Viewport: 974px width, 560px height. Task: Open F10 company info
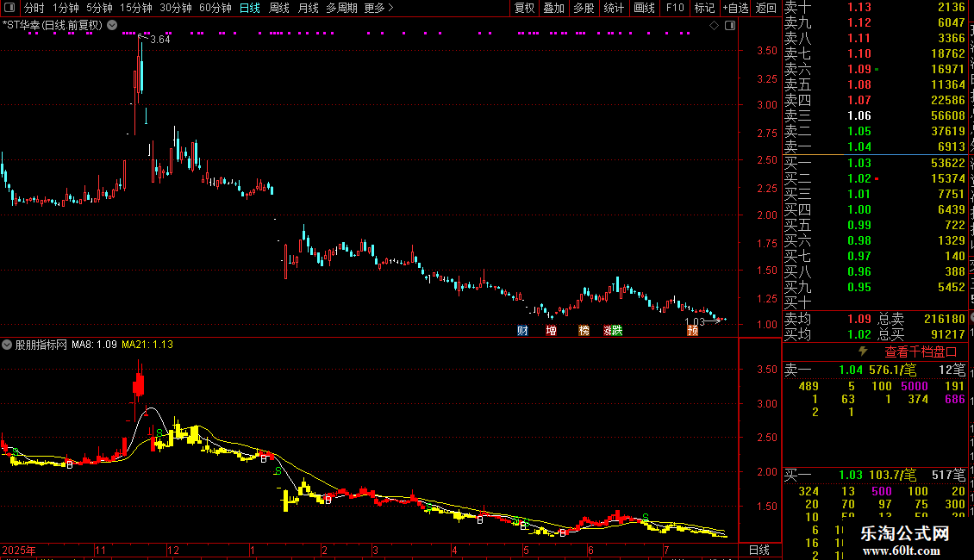pos(675,8)
